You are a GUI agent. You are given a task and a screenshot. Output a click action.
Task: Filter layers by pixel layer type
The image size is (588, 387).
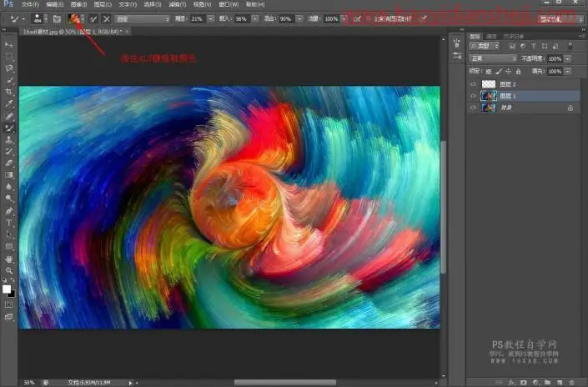[x=512, y=46]
